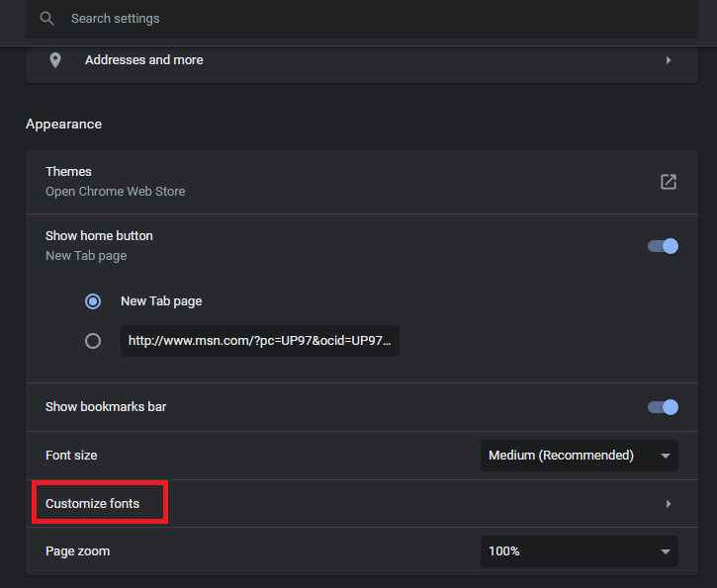Select custom URL radio button
Image resolution: width=717 pixels, height=588 pixels.
(93, 341)
